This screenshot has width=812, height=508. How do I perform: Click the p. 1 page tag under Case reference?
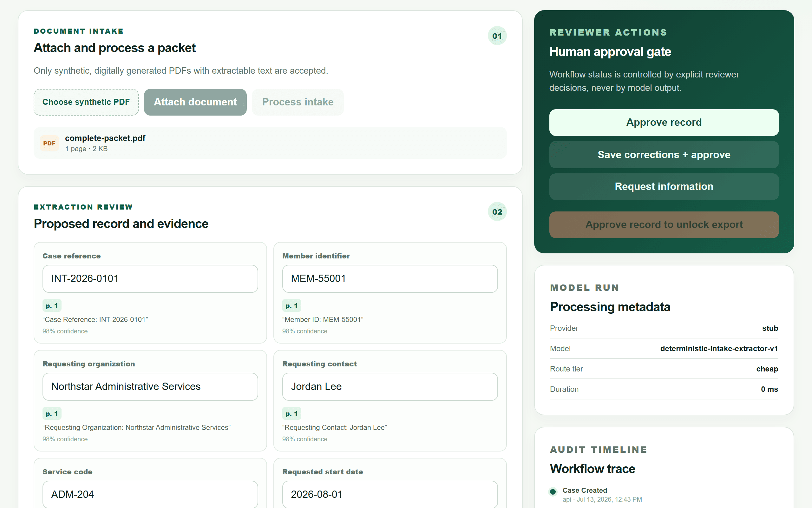[x=52, y=306]
